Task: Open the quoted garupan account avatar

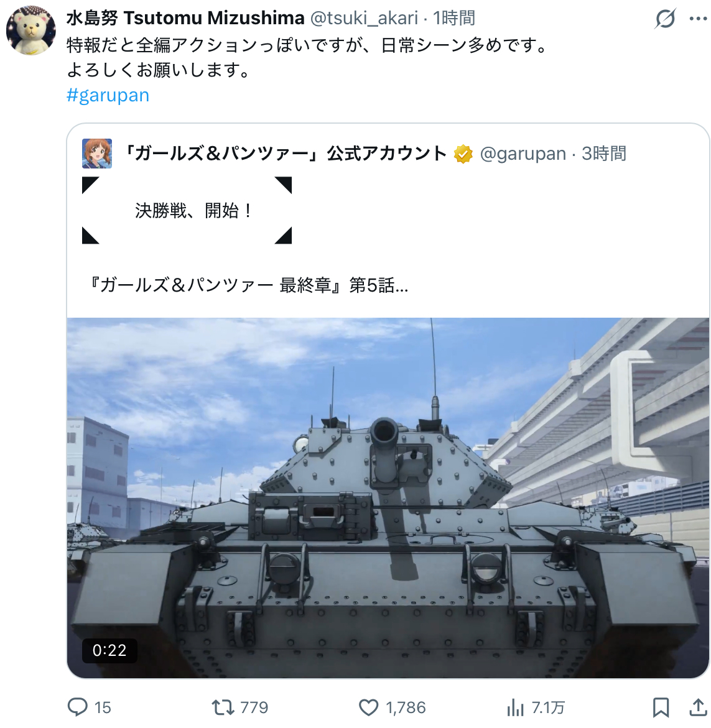Action: [97, 153]
